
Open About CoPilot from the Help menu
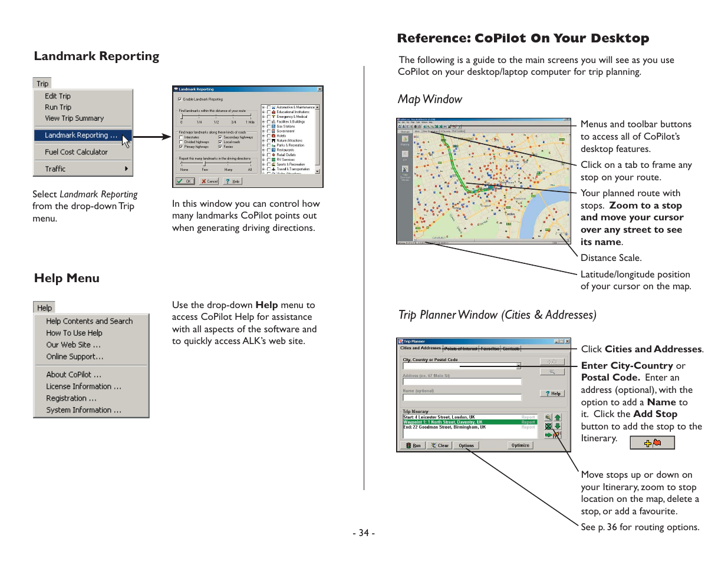(x=74, y=375)
